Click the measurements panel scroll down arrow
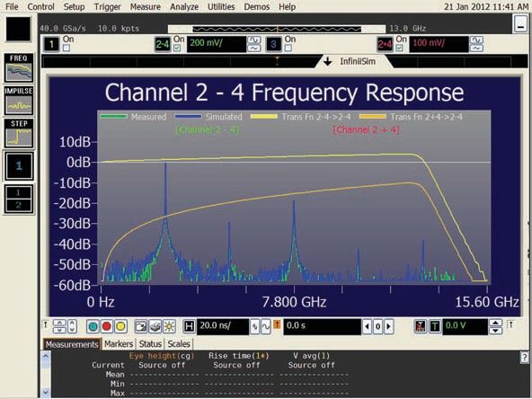 click(x=46, y=393)
